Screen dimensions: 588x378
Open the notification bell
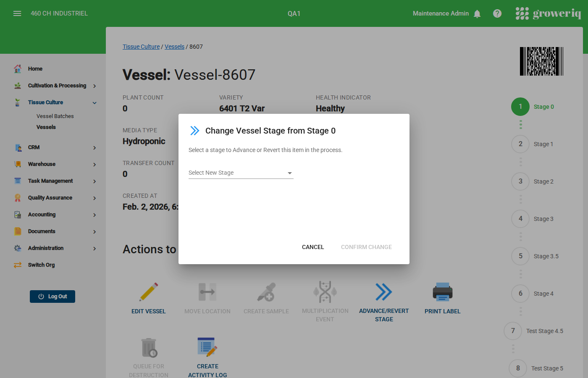[x=477, y=13]
